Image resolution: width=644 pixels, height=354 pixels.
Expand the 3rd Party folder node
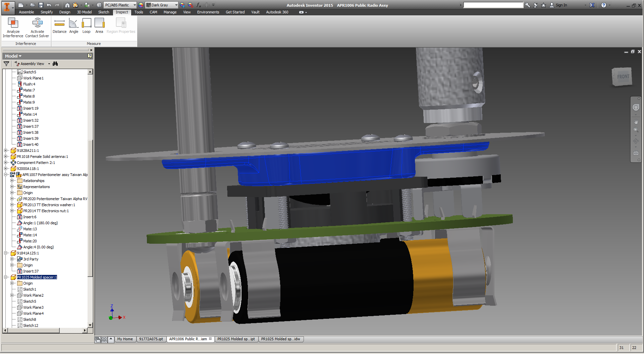(x=12, y=259)
